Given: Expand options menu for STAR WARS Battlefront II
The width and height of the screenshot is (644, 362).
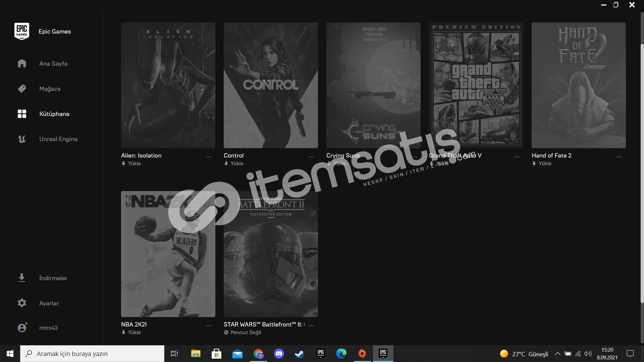Looking at the screenshot, I should (x=311, y=325).
